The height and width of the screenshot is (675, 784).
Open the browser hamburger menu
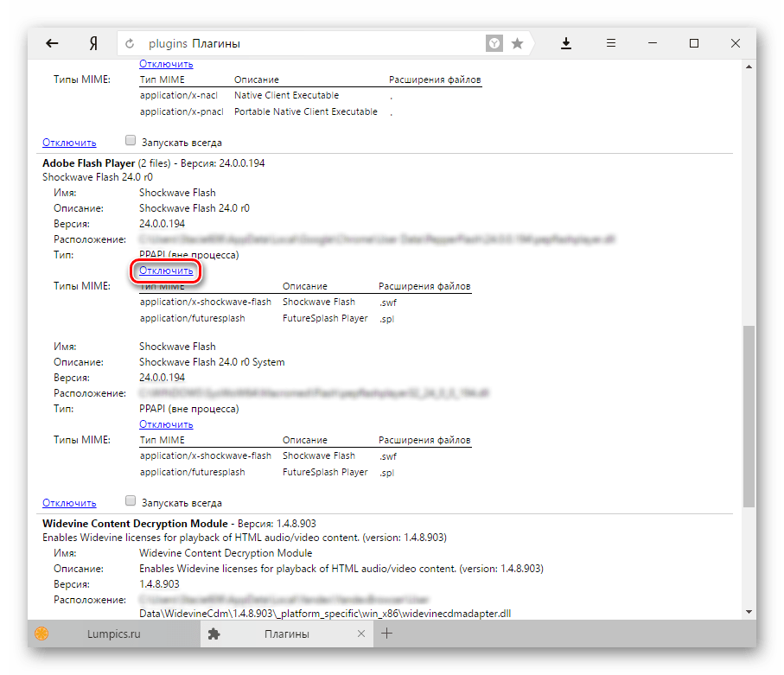click(x=610, y=43)
